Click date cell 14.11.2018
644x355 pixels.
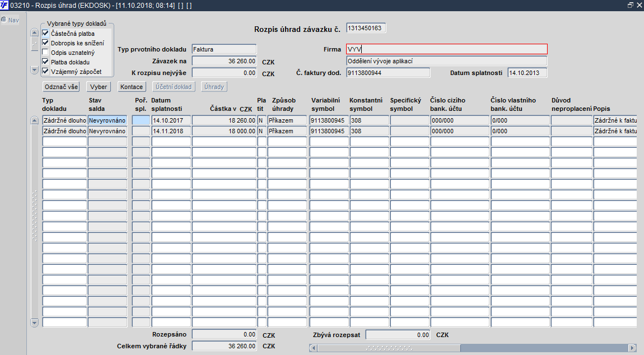pyautogui.click(x=171, y=131)
